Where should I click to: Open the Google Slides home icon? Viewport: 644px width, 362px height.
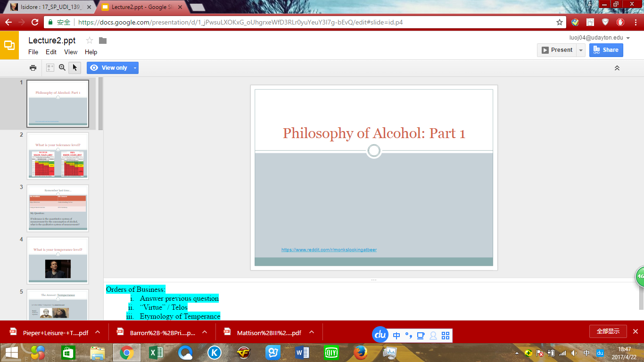(9, 45)
